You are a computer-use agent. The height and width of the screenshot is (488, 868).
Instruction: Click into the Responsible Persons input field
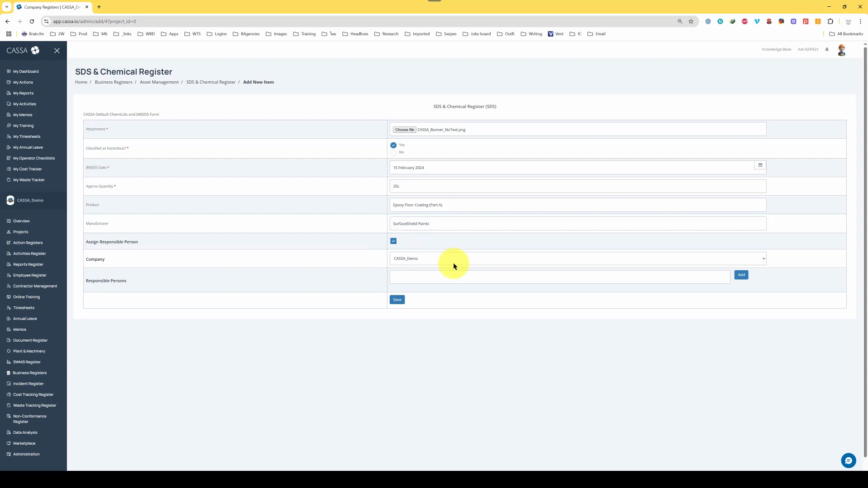[559, 277]
